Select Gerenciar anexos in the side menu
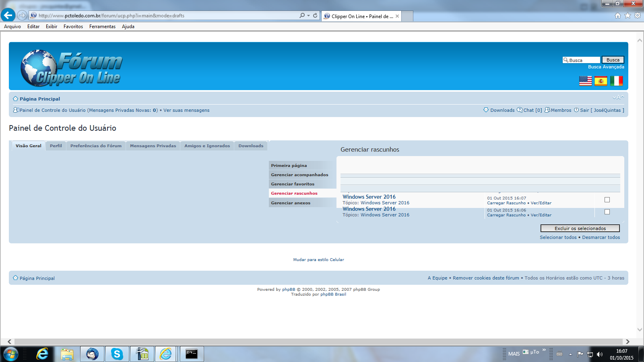This screenshot has width=644, height=362. (x=303, y=203)
